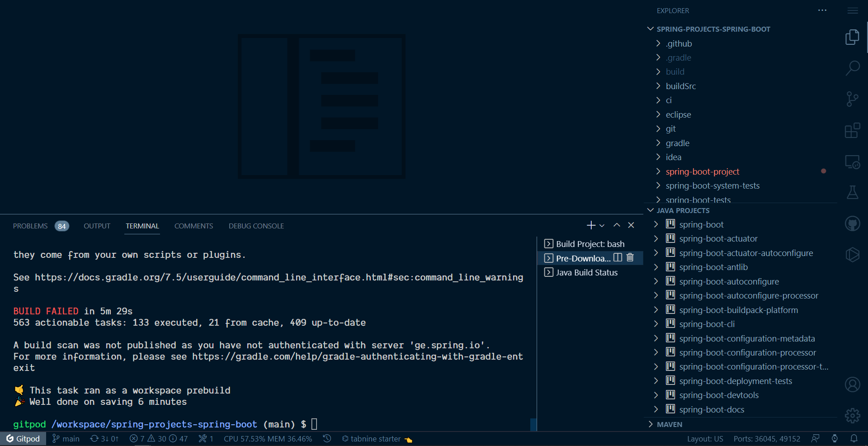
Task: Switch to the PROBLEMS tab
Action: 30,226
